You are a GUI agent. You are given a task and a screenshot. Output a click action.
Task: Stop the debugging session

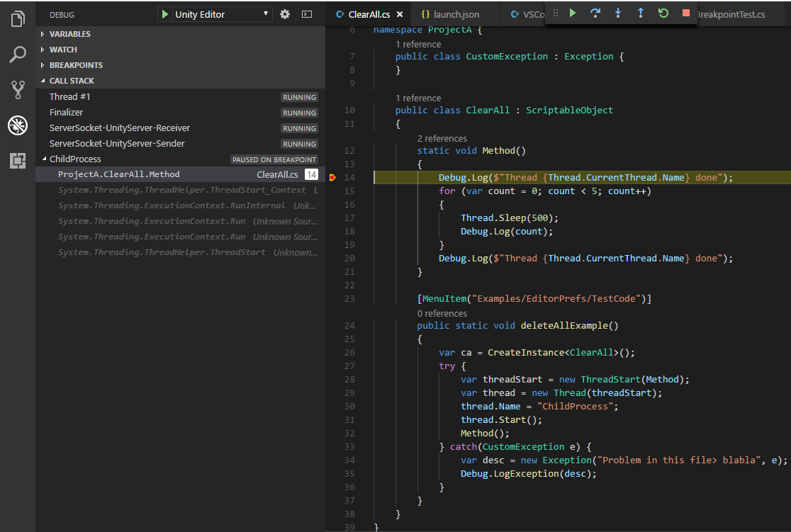click(x=685, y=13)
